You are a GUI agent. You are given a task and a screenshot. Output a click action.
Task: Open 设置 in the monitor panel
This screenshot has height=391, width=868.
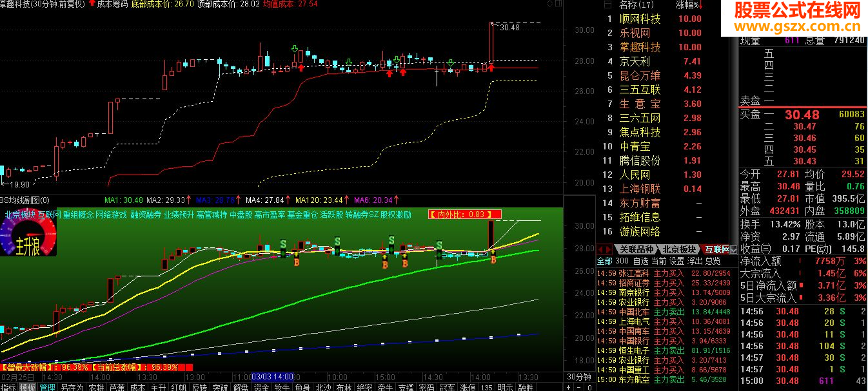tap(677, 261)
